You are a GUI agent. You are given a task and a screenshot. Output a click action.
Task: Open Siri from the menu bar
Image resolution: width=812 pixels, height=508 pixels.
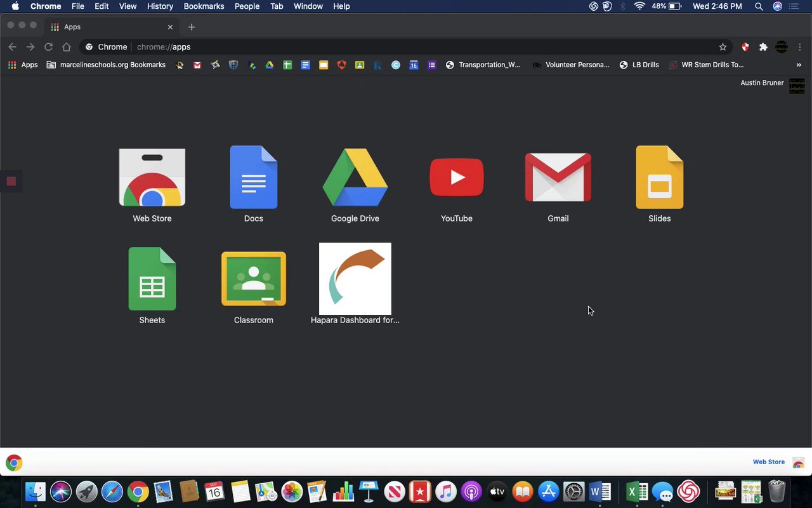click(778, 6)
